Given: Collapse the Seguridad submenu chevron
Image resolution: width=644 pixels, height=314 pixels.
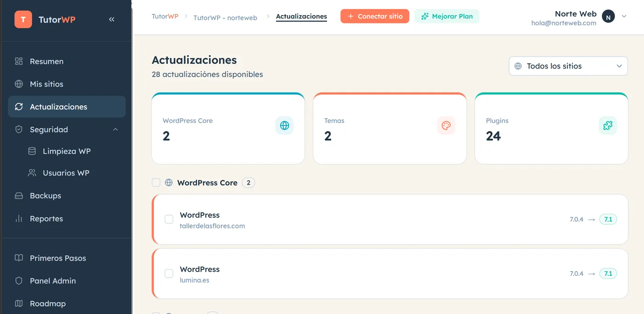Looking at the screenshot, I should [x=115, y=130].
